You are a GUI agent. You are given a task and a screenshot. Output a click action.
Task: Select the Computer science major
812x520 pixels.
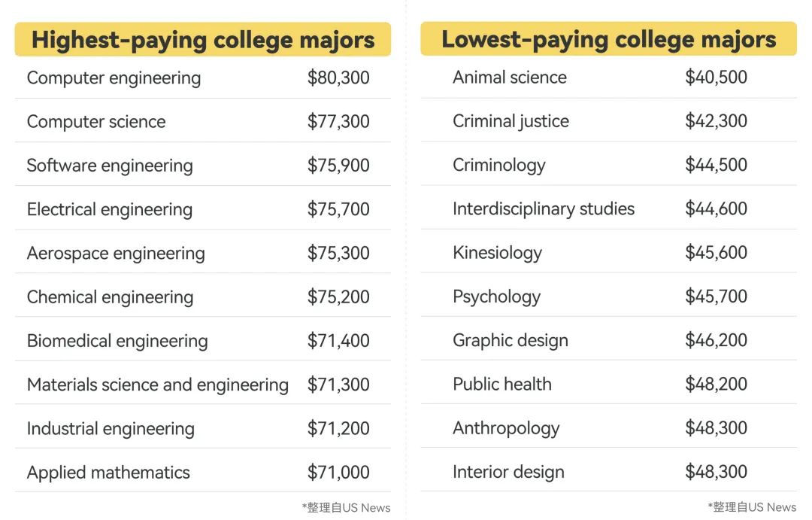tap(96, 122)
